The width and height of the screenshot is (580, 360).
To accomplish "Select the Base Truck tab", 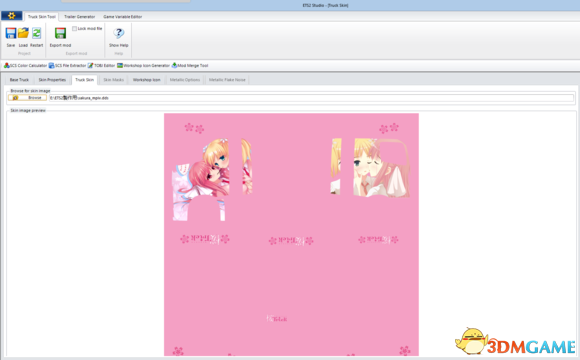I will [19, 80].
